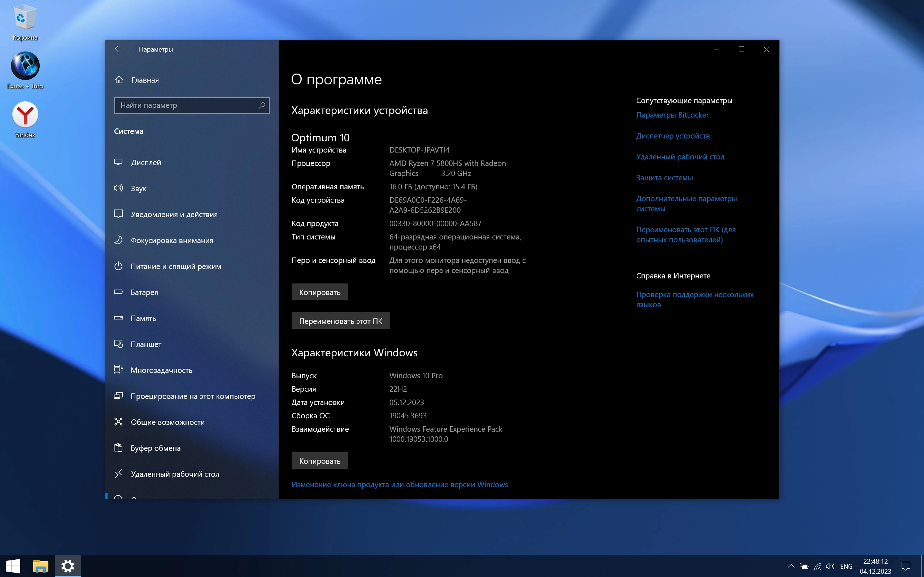Copy Windows specifications with lower Копировать

pyautogui.click(x=319, y=461)
